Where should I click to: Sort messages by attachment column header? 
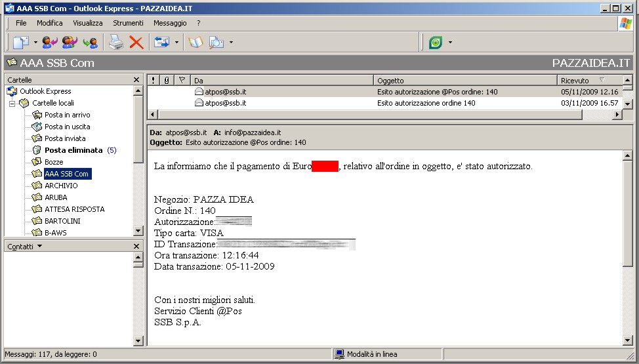coord(167,80)
